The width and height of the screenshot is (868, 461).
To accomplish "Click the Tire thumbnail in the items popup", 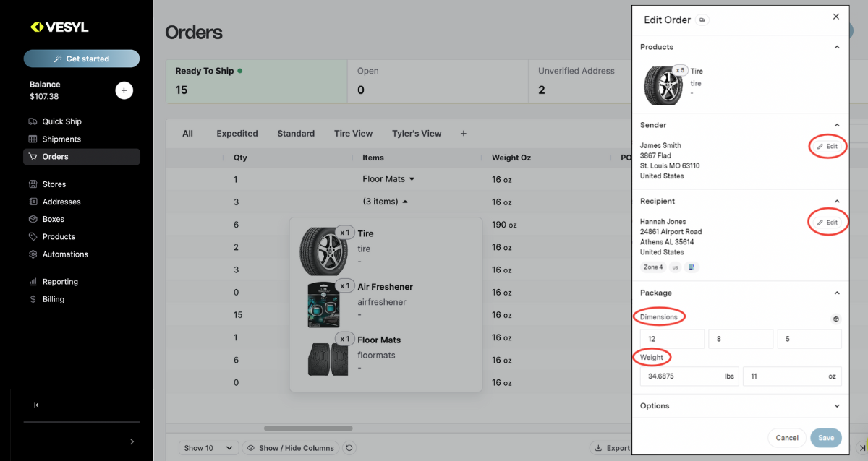I will click(x=325, y=251).
